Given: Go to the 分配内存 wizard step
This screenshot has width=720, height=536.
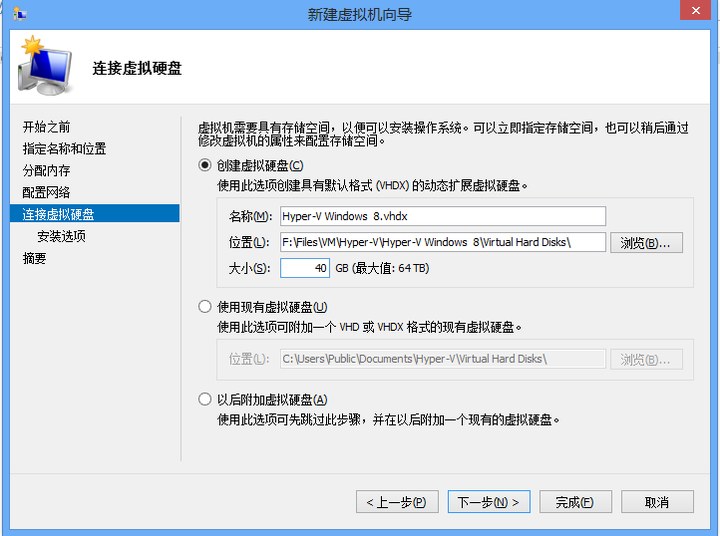Looking at the screenshot, I should [46, 170].
